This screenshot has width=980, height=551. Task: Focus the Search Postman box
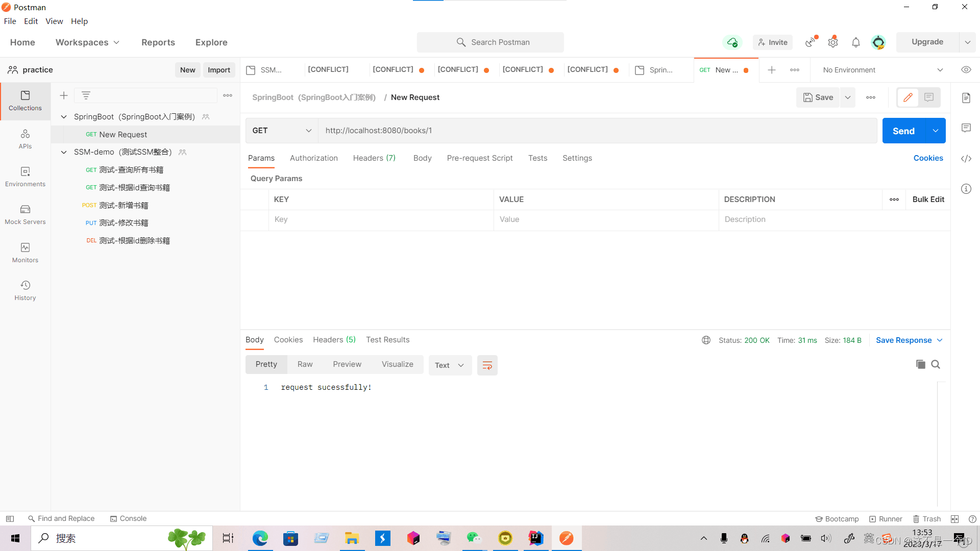491,42
